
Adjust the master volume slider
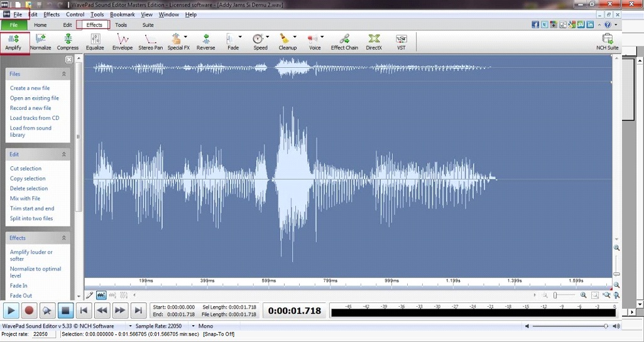(570, 326)
